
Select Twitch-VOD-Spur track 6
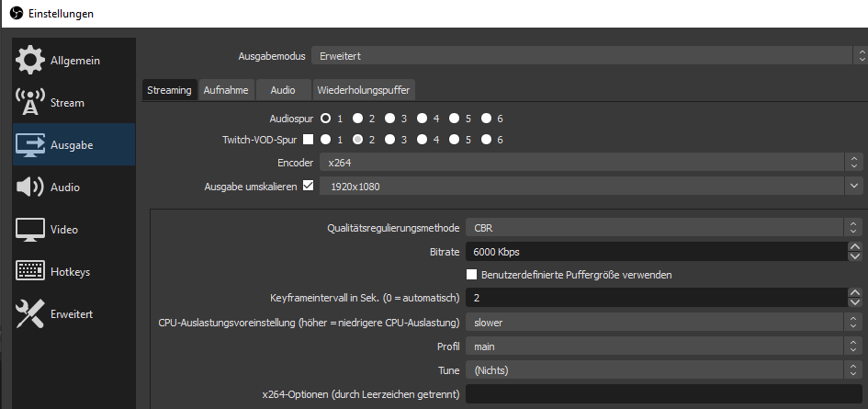(486, 140)
